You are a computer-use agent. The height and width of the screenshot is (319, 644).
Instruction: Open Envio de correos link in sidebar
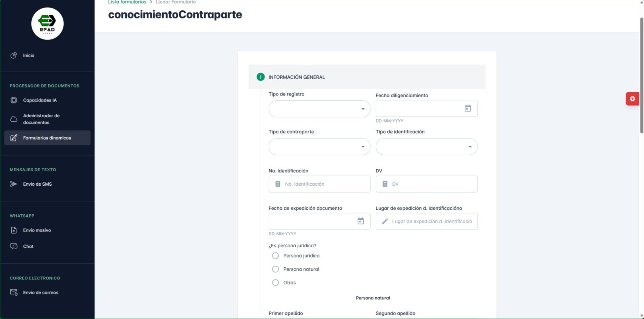pos(41,292)
